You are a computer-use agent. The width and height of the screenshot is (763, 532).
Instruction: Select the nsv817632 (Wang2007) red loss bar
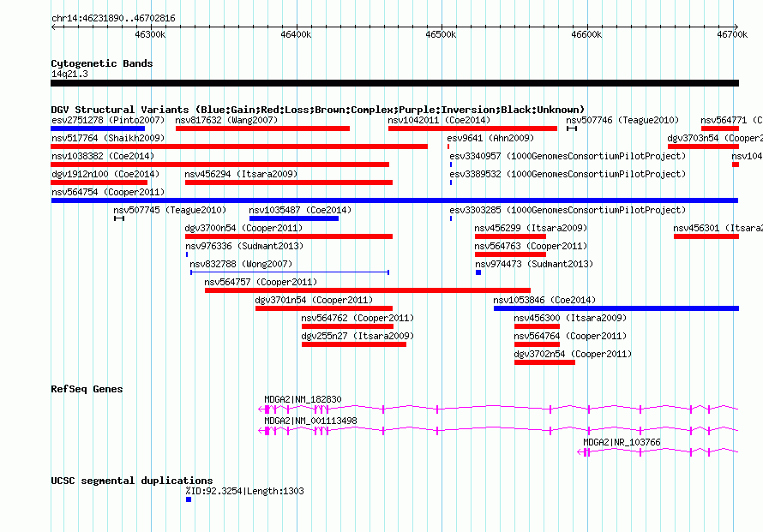pos(263,129)
